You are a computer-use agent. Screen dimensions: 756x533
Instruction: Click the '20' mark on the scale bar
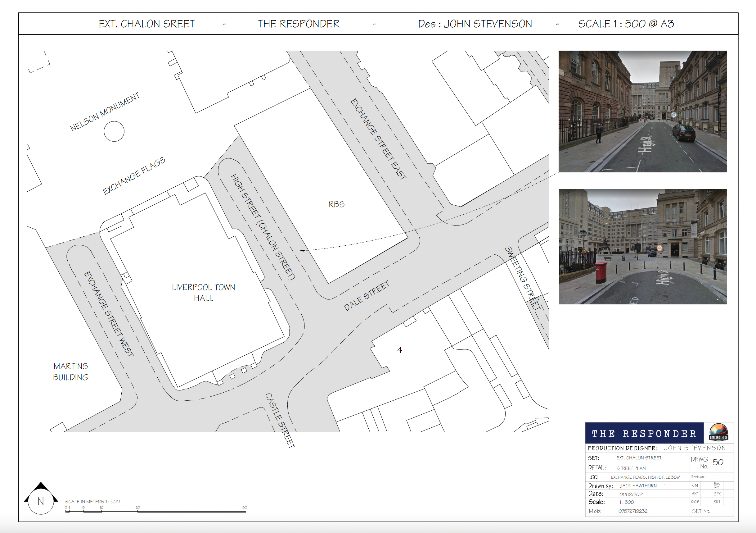(x=137, y=507)
